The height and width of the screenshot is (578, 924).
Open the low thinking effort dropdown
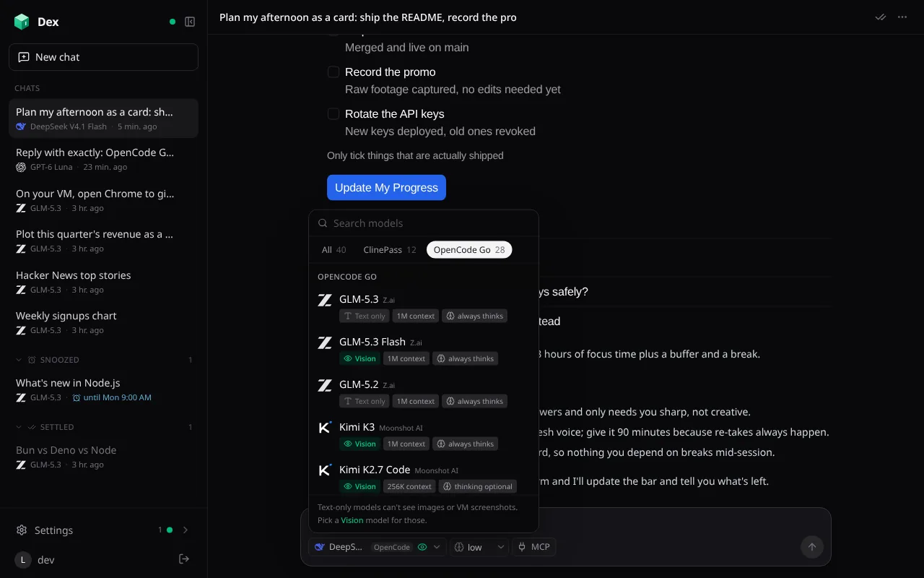(479, 547)
